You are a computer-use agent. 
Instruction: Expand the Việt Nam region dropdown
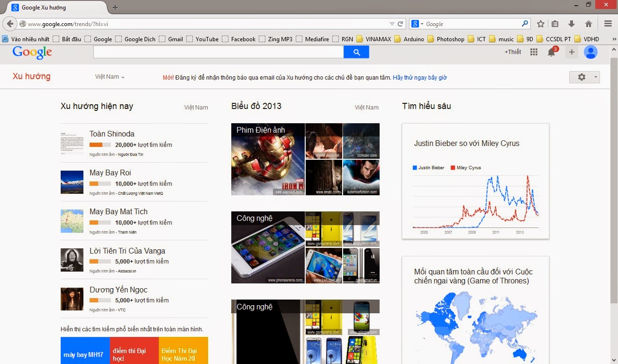tap(109, 76)
